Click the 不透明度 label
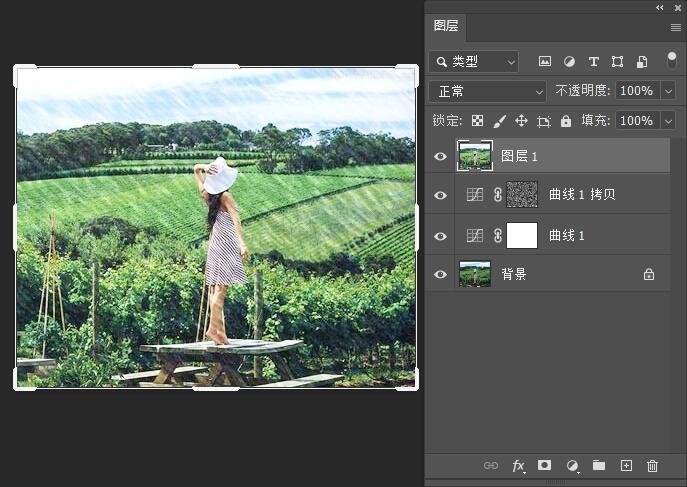 (582, 91)
